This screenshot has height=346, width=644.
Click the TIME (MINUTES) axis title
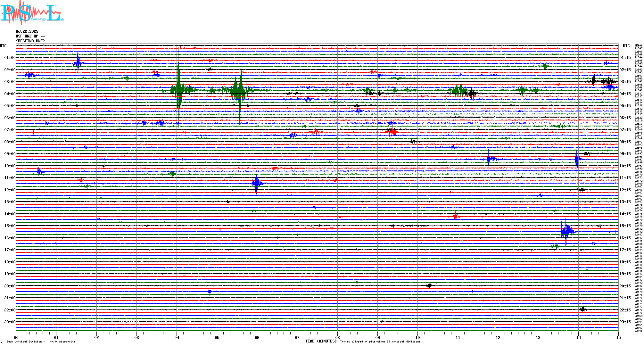tap(321, 341)
